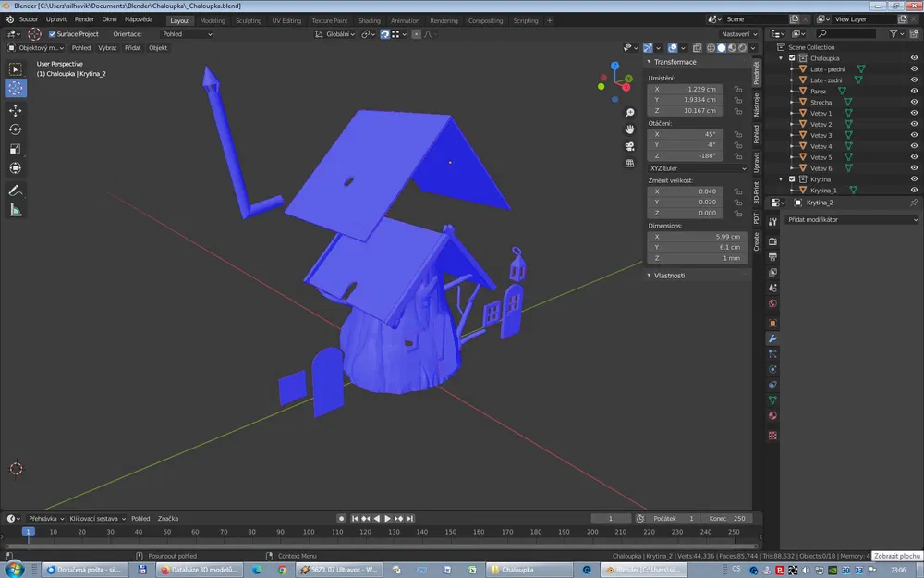Open the XYZ Euler rotation mode dropdown
This screenshot has width=924, height=578.
pyautogui.click(x=698, y=168)
